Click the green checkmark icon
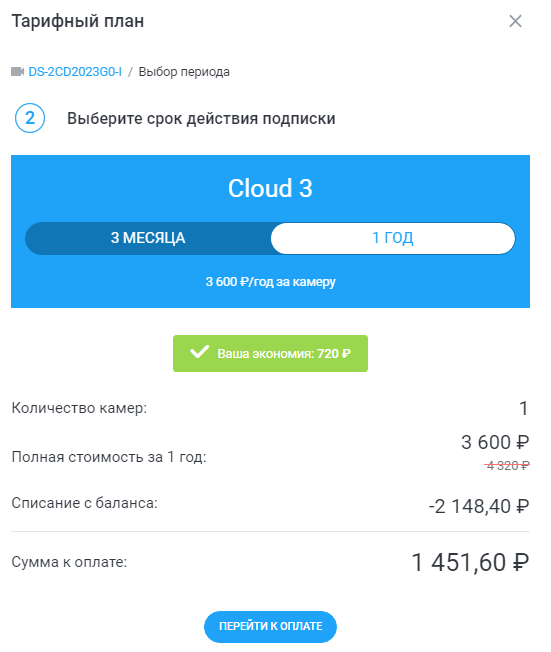This screenshot has height=652, width=551. click(x=200, y=352)
